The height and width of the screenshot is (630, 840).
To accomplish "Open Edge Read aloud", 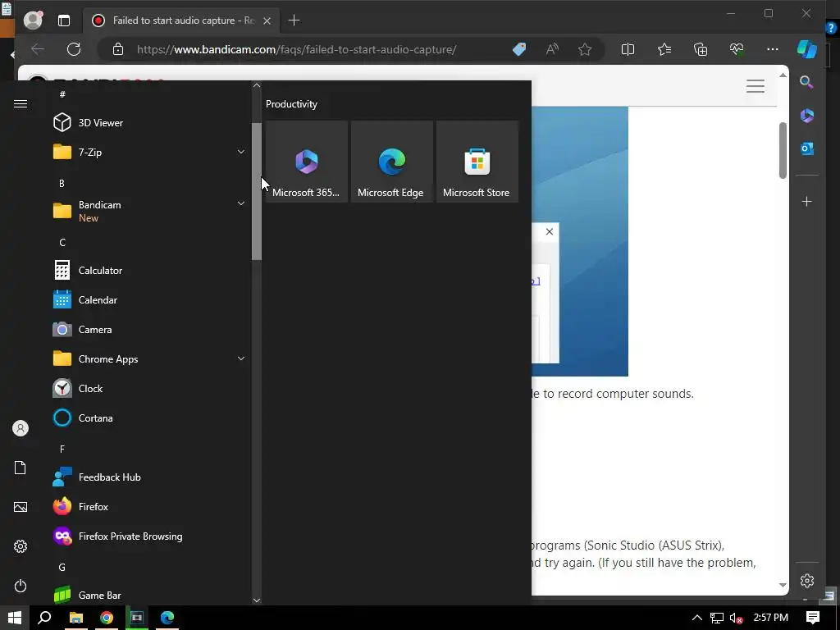I will click(552, 49).
